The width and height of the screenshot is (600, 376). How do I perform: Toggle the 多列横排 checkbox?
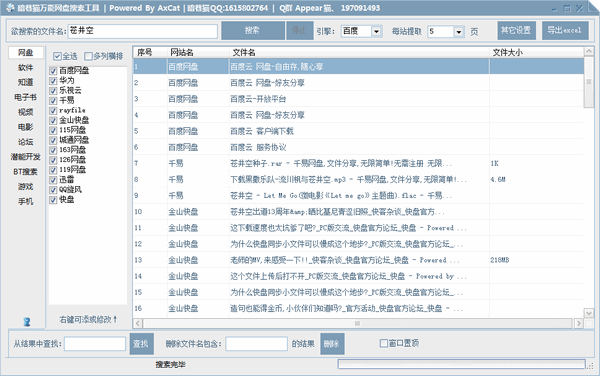[88, 57]
